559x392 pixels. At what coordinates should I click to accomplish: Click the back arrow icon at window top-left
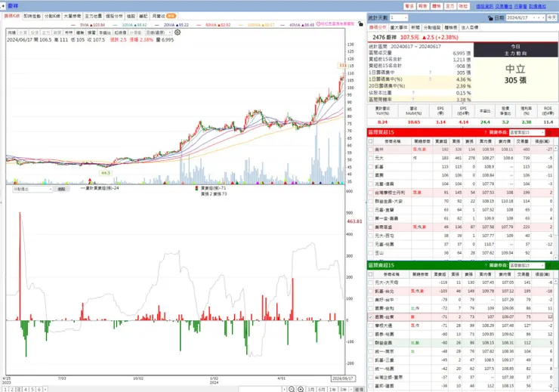click(x=3, y=6)
